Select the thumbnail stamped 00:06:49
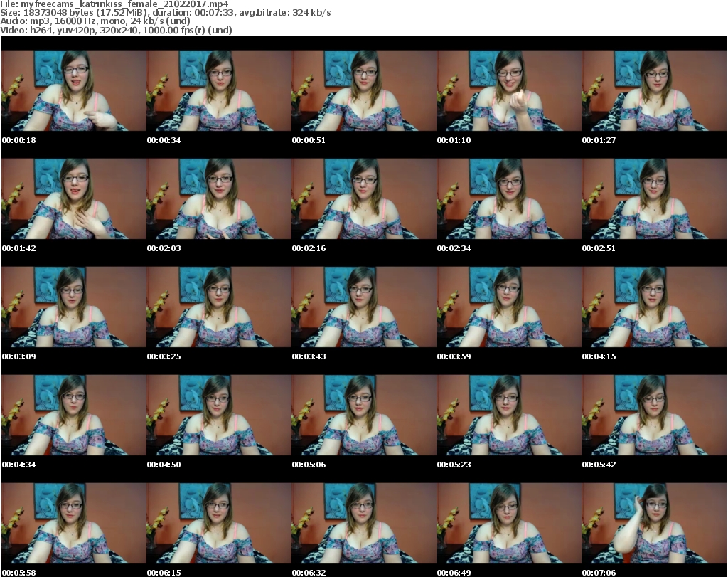Viewport: 728px width, 577px height. pos(509,524)
